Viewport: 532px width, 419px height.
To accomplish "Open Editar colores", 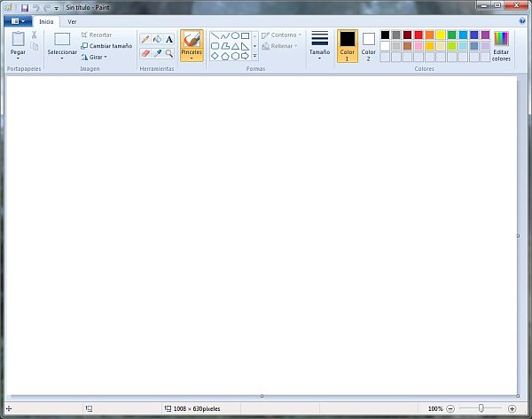I will click(x=501, y=46).
